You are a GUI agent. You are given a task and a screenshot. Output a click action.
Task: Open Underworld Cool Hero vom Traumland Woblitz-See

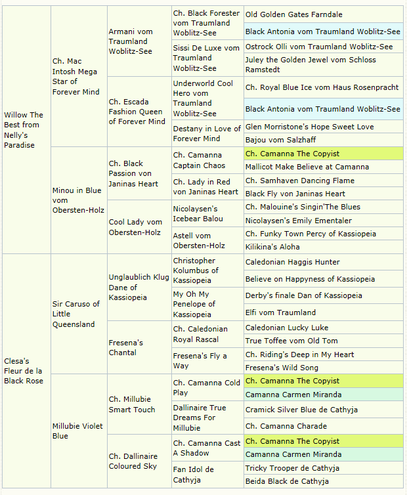[x=203, y=98]
